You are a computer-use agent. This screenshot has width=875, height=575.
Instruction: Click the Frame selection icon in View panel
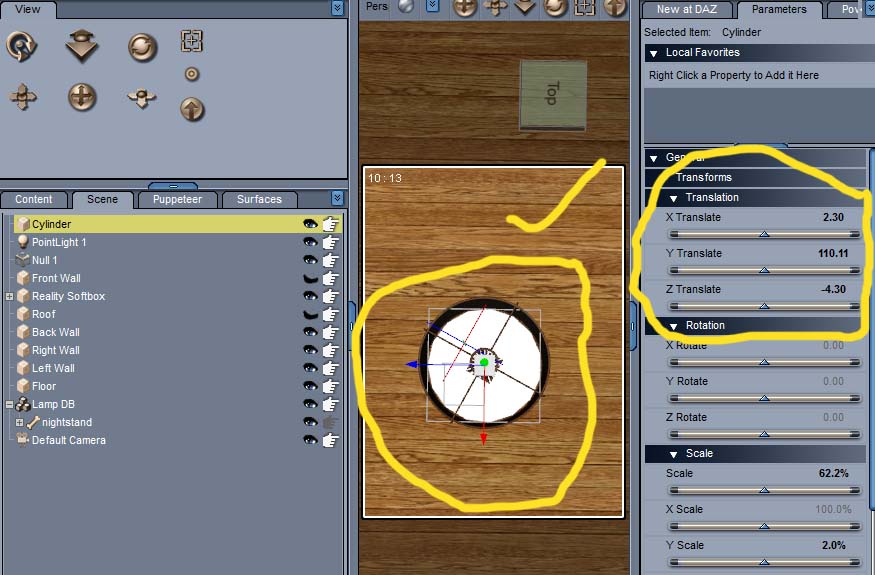tap(191, 41)
